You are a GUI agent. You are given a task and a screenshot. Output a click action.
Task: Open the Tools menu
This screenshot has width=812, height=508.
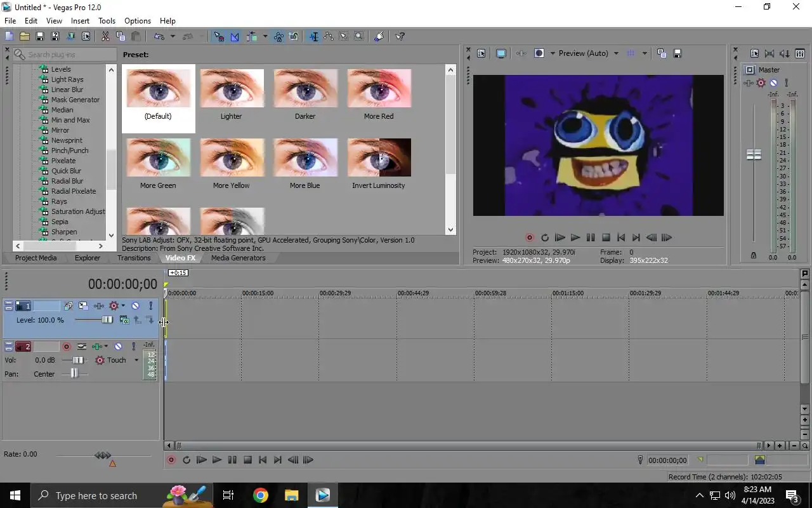(x=107, y=21)
